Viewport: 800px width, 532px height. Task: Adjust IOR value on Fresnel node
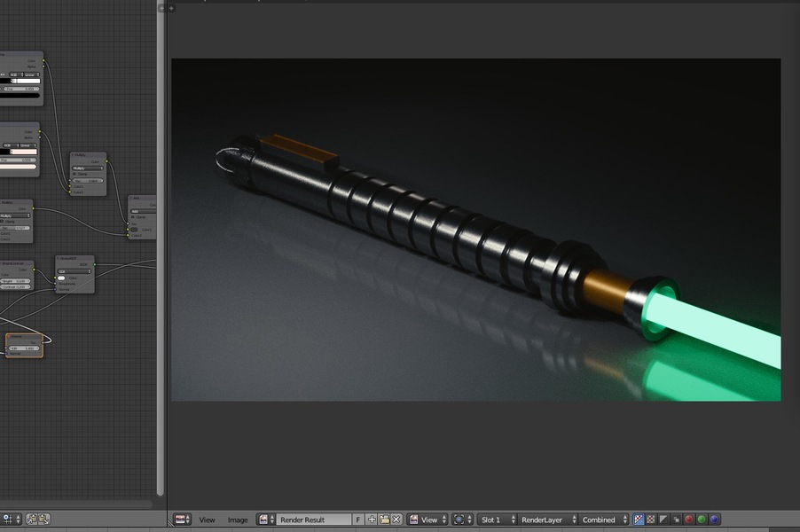(x=24, y=348)
